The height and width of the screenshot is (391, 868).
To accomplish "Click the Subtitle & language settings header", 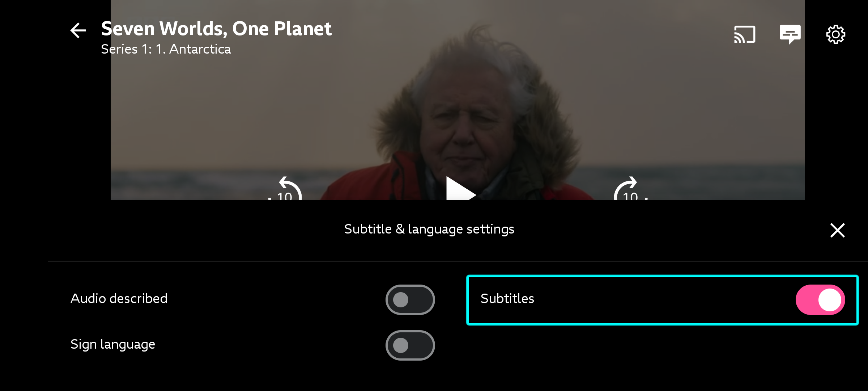I will [x=429, y=228].
